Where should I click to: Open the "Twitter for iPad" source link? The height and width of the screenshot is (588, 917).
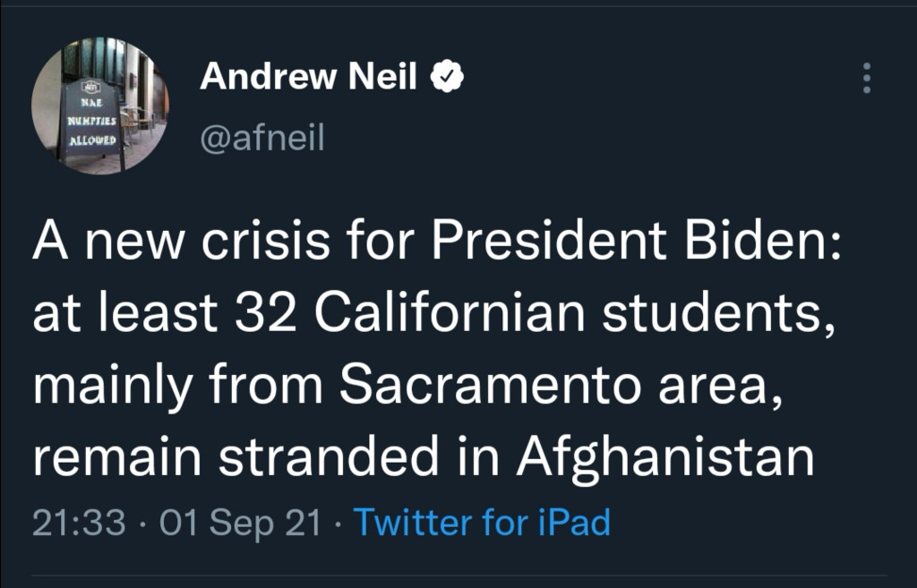click(x=483, y=522)
